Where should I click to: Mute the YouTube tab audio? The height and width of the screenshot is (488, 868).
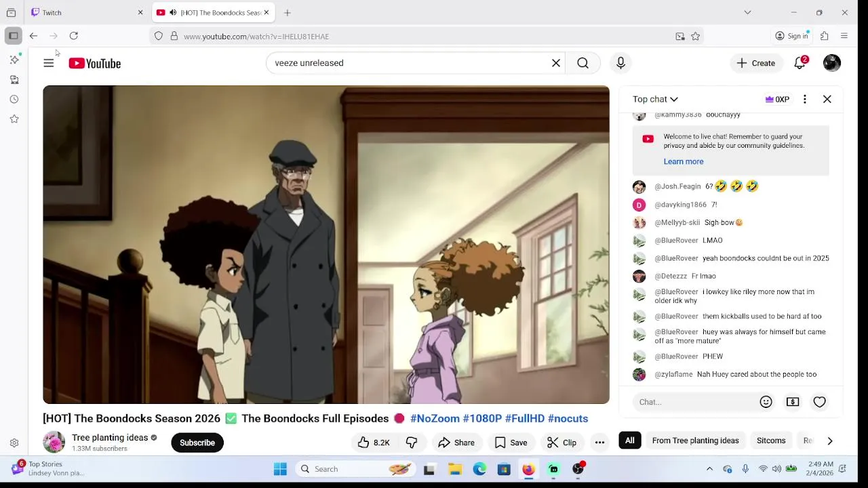pyautogui.click(x=173, y=12)
